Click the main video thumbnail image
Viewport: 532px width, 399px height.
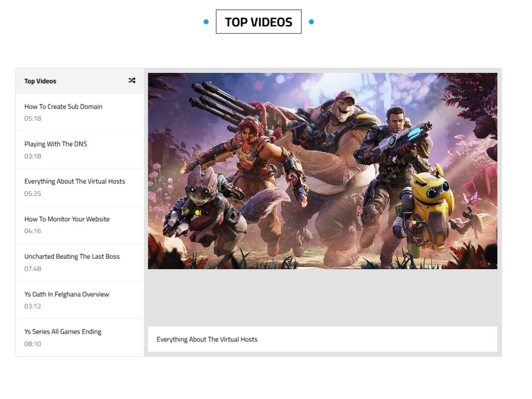[322, 171]
